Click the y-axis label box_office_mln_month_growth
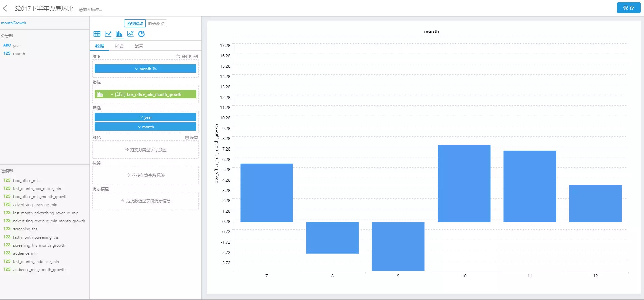Image resolution: width=644 pixels, height=300 pixels. (x=216, y=154)
